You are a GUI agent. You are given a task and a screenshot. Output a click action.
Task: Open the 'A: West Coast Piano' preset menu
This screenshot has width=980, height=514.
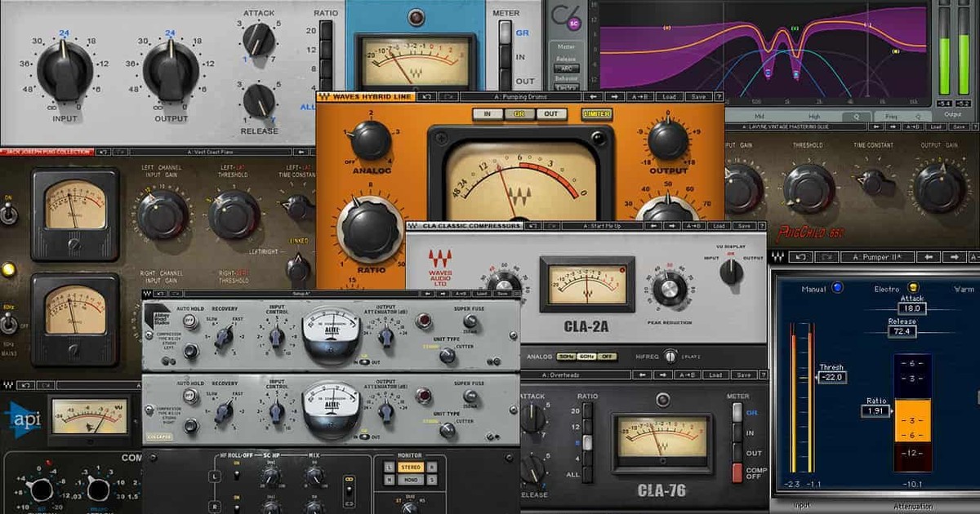[x=210, y=152]
